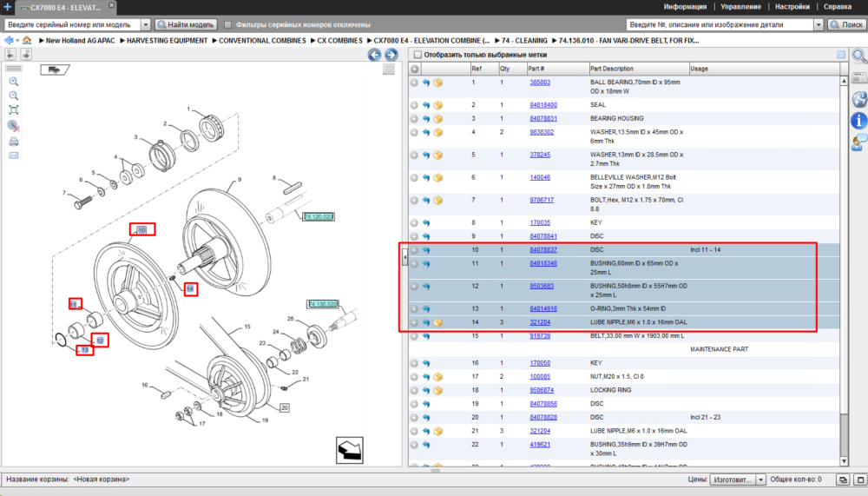Click CX COMBINES breadcrumb
This screenshot has height=496, width=868.
click(x=339, y=41)
